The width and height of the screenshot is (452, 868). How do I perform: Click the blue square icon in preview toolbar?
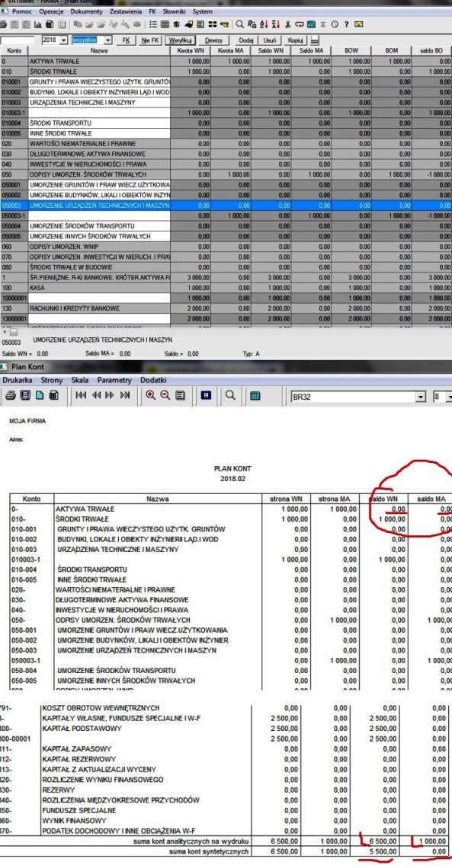[206, 395]
